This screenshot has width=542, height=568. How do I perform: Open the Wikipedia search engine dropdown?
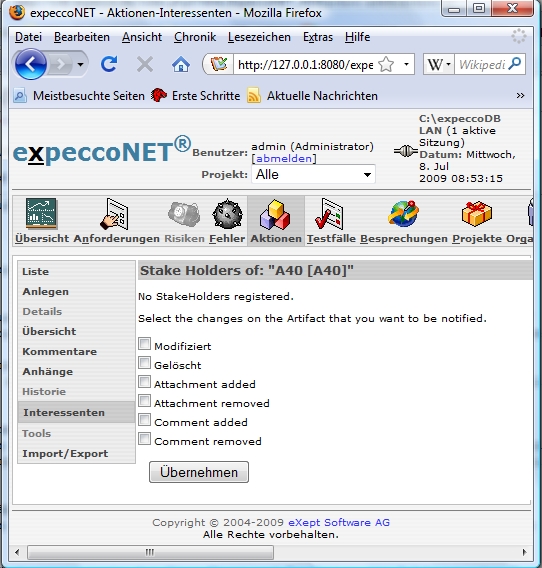(x=439, y=64)
